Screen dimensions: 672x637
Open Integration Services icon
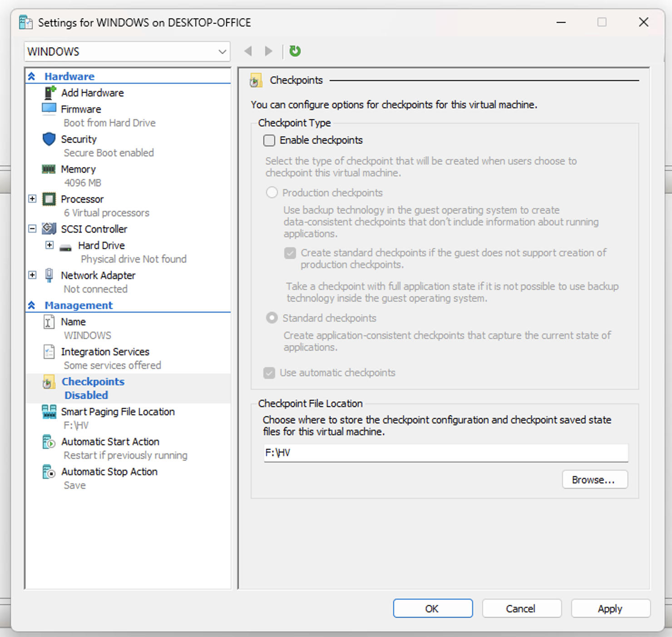click(x=49, y=352)
